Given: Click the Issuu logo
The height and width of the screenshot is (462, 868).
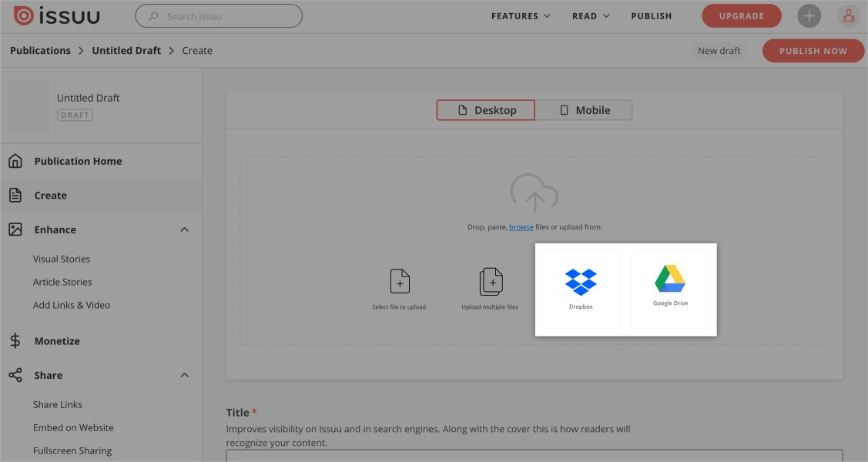Looking at the screenshot, I should [x=56, y=16].
